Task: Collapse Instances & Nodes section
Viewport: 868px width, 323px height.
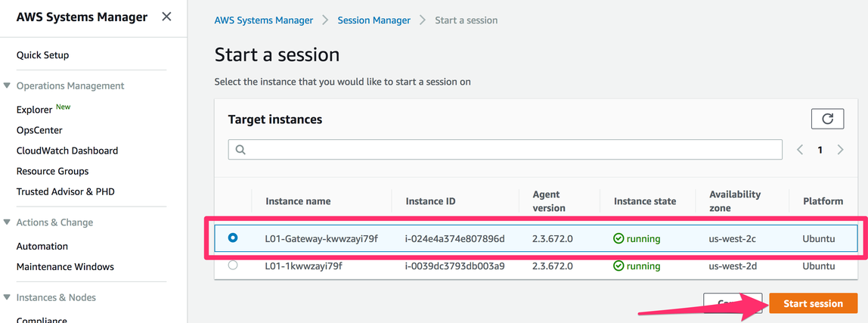Action: (7, 297)
